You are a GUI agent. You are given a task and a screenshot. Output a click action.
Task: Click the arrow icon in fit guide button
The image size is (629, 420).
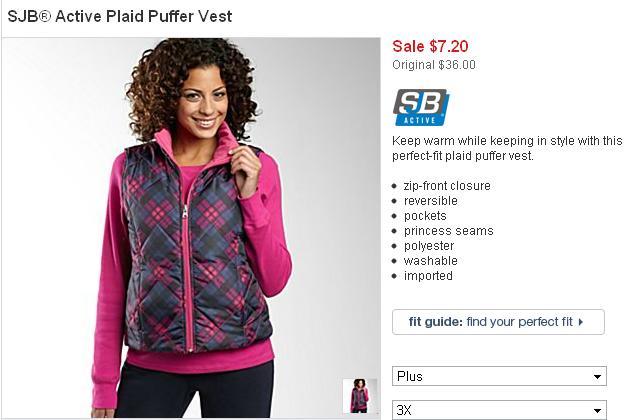click(x=580, y=322)
